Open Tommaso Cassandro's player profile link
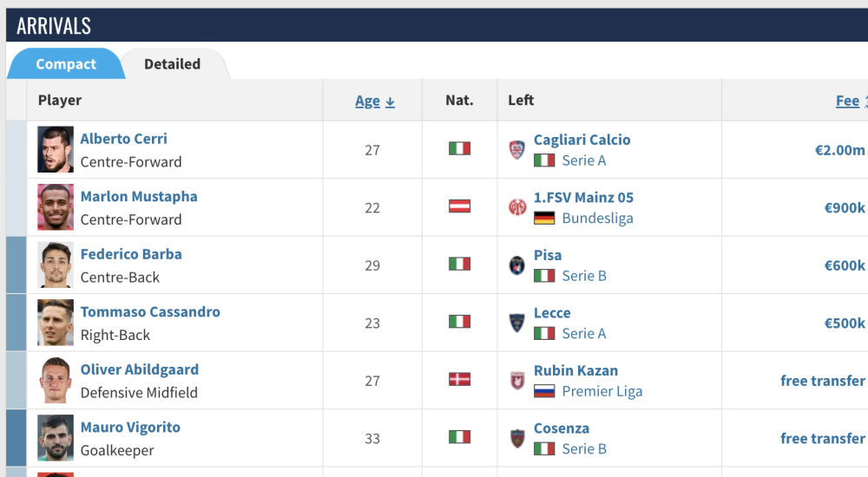The height and width of the screenshot is (477, 868). [150, 312]
